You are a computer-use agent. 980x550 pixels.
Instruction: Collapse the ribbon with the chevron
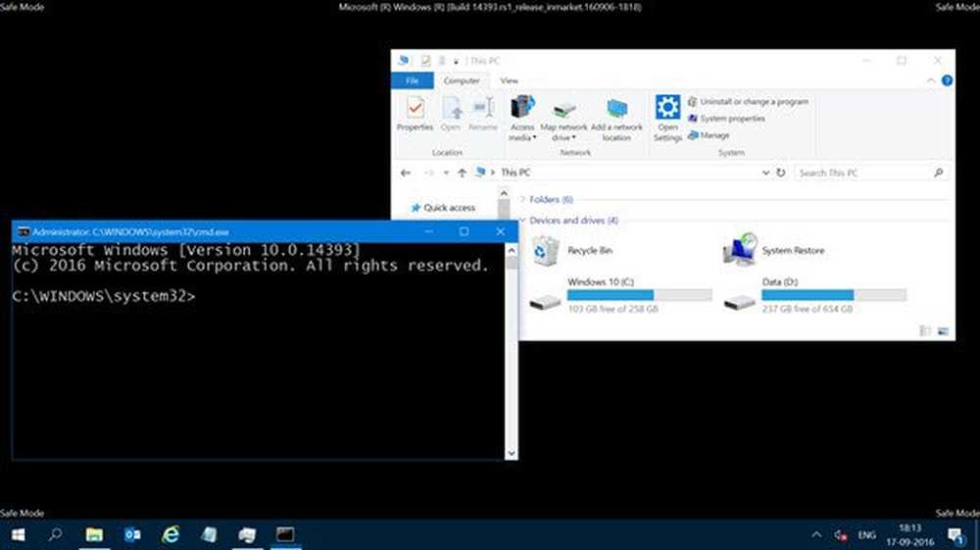pyautogui.click(x=931, y=80)
